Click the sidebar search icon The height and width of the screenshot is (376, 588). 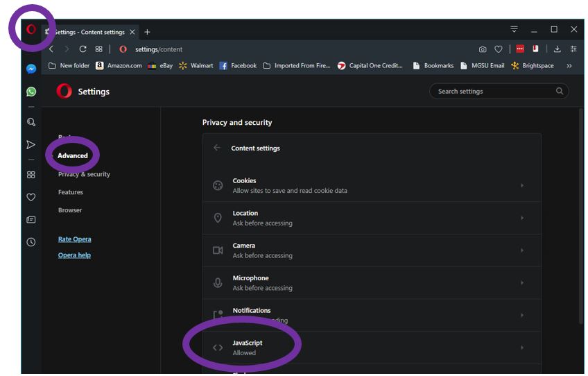[x=31, y=122]
